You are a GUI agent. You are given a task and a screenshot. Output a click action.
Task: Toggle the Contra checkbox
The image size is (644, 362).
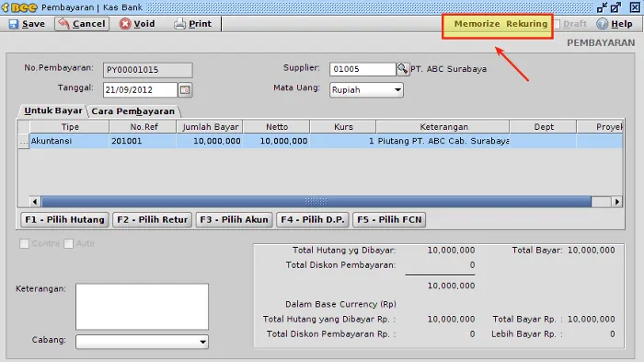pos(24,243)
